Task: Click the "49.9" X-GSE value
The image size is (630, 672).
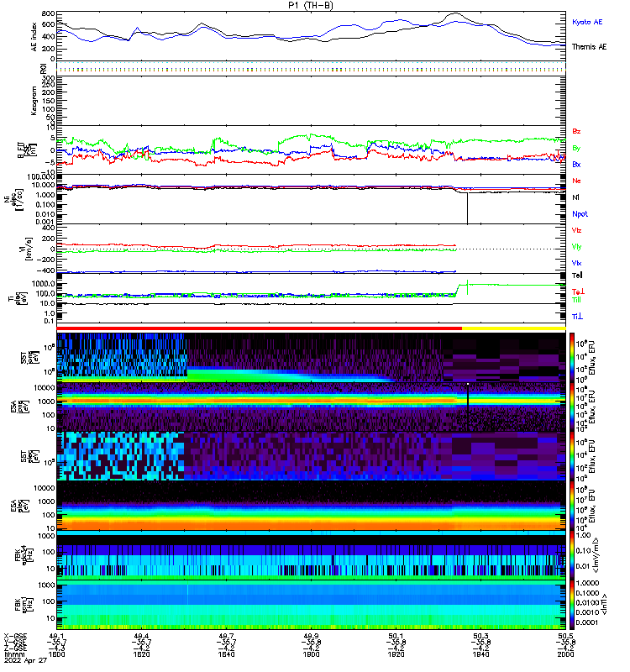Action: click(x=311, y=636)
